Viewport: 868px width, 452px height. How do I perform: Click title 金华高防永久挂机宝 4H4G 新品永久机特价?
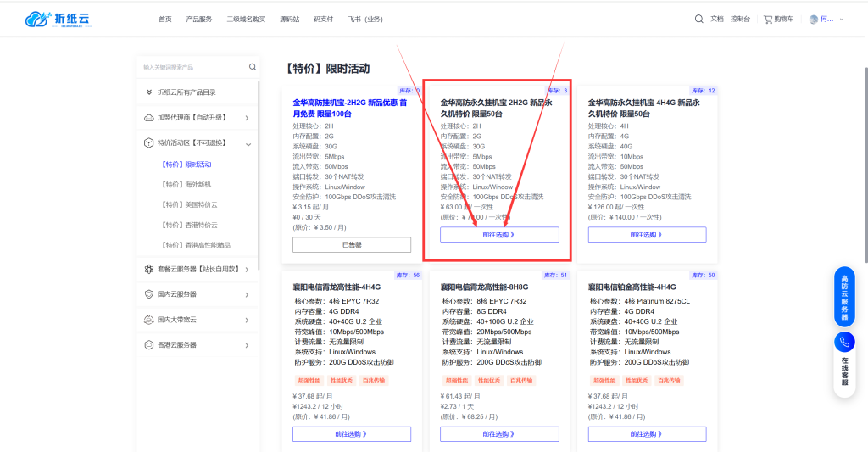644,108
